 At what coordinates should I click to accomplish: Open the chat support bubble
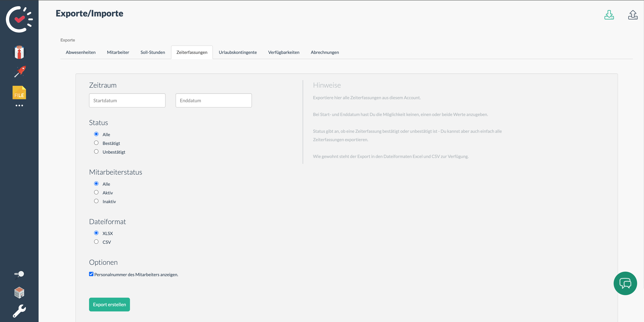pyautogui.click(x=625, y=283)
